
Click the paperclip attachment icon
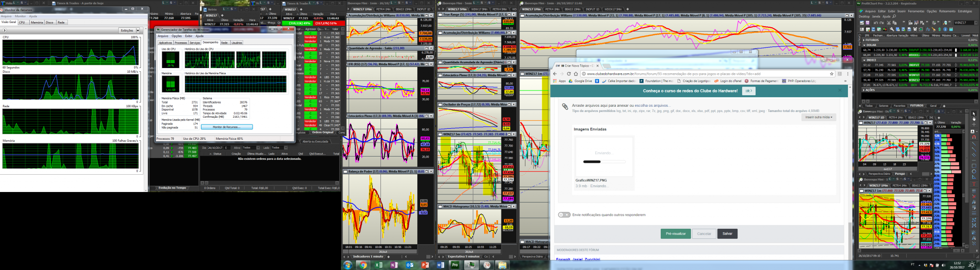pyautogui.click(x=565, y=107)
